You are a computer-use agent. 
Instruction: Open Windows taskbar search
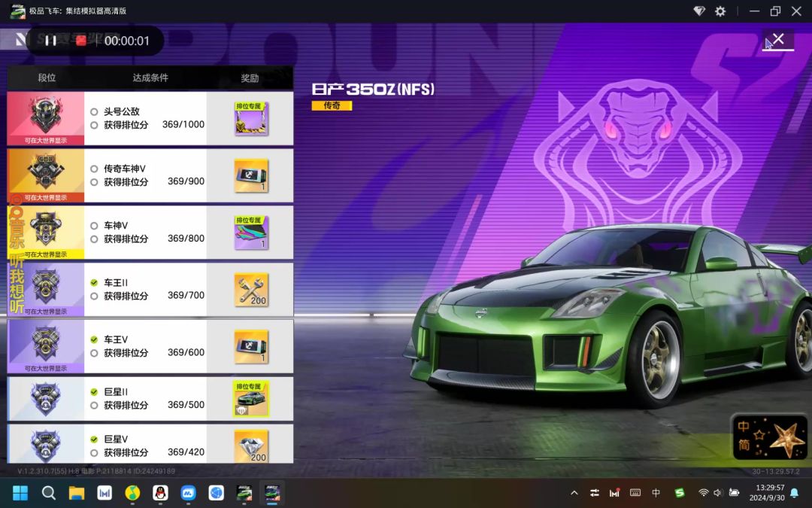pyautogui.click(x=48, y=492)
